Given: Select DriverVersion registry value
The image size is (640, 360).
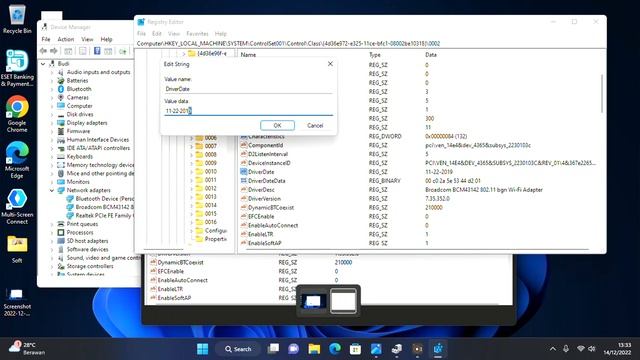Looking at the screenshot, I should click(264, 199).
